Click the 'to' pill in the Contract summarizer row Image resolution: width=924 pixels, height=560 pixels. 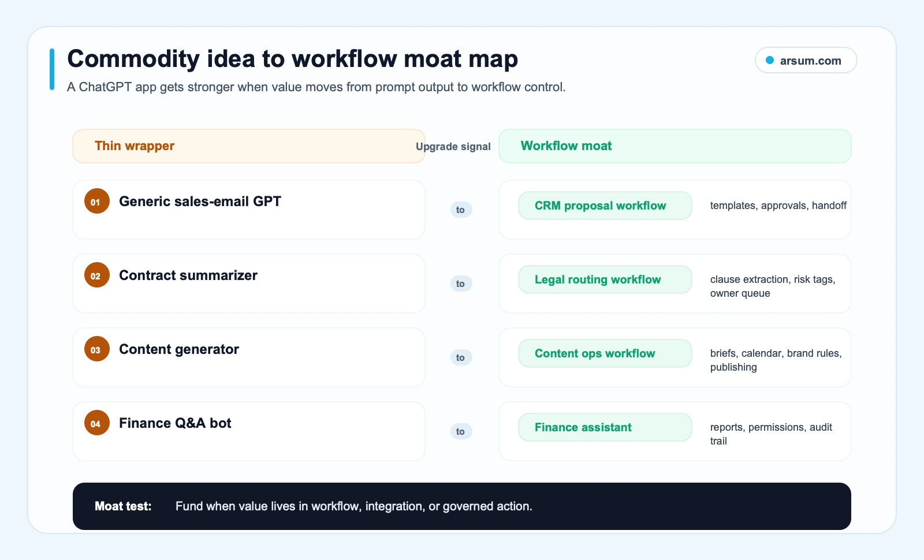461,283
